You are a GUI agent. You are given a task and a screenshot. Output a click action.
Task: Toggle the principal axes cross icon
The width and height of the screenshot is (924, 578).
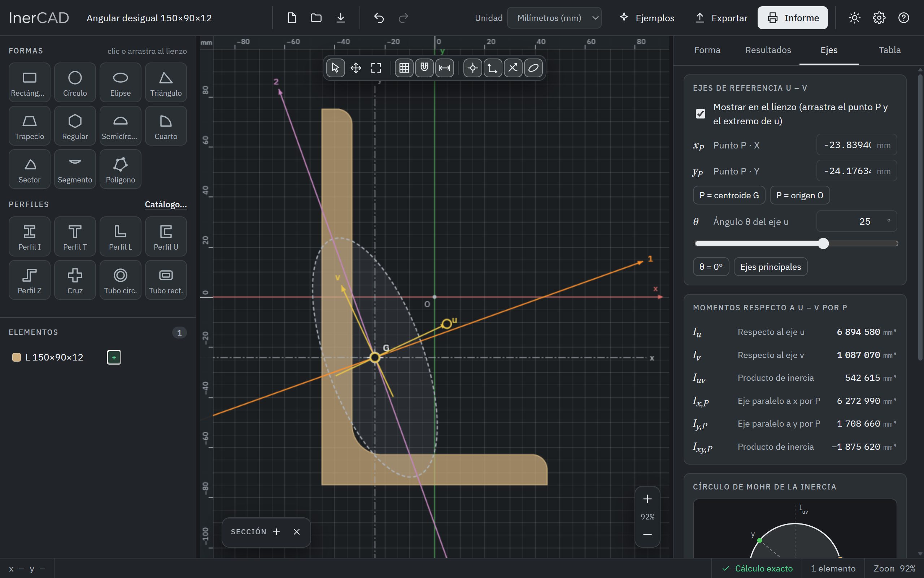(x=513, y=68)
